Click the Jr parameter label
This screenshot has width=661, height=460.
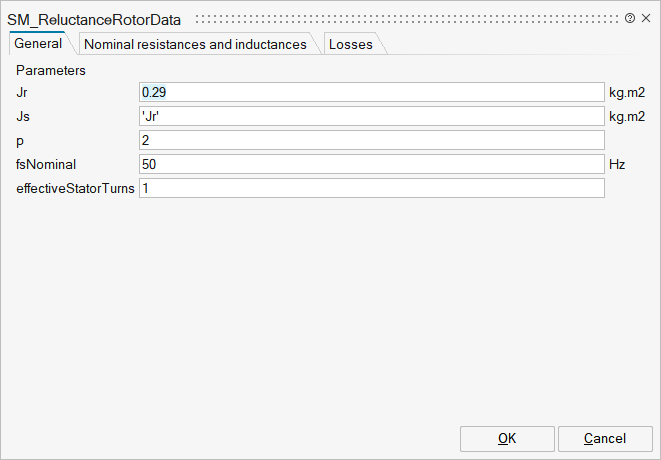pyautogui.click(x=22, y=92)
